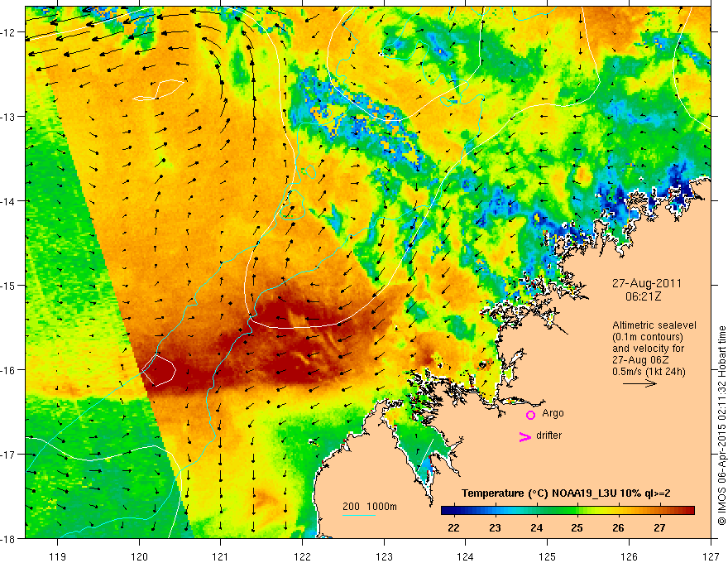Click the longitude axis label '121'
Screen dimensions: 728x563
point(221,556)
